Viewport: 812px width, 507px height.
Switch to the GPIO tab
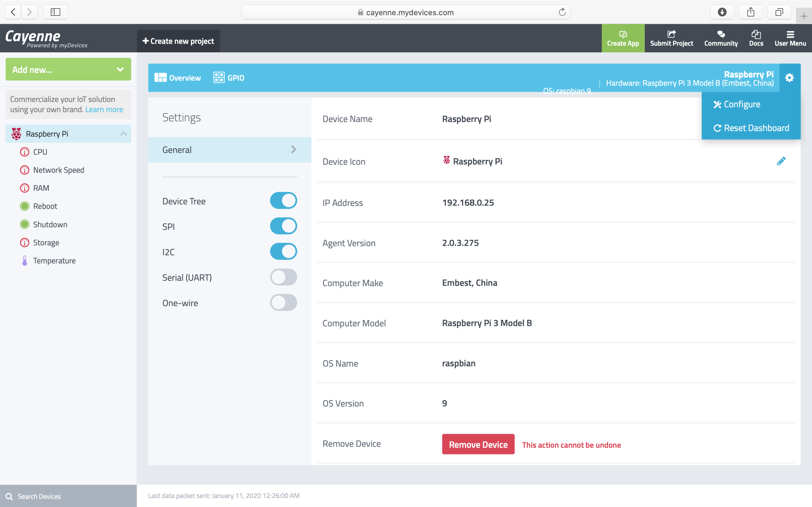click(x=229, y=78)
